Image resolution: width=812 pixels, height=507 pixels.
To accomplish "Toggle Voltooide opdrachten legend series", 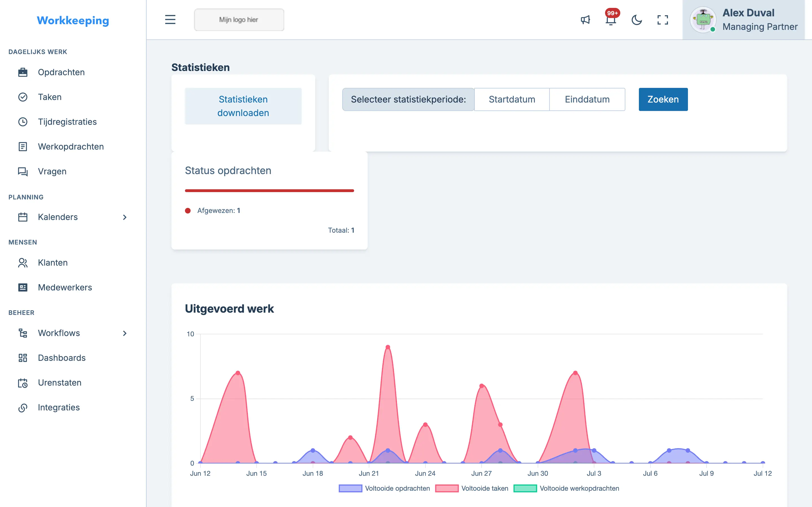I will 384,488.
